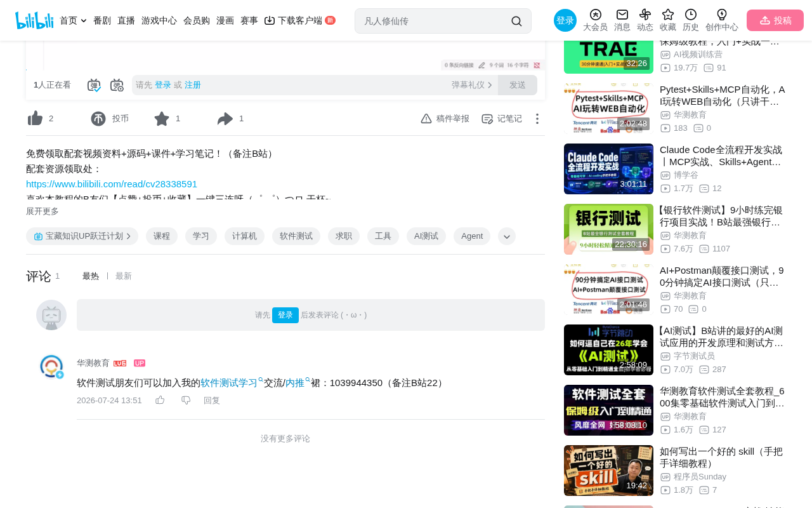This screenshot has width=812, height=508.
Task: Select the 求职 tag
Action: point(344,236)
